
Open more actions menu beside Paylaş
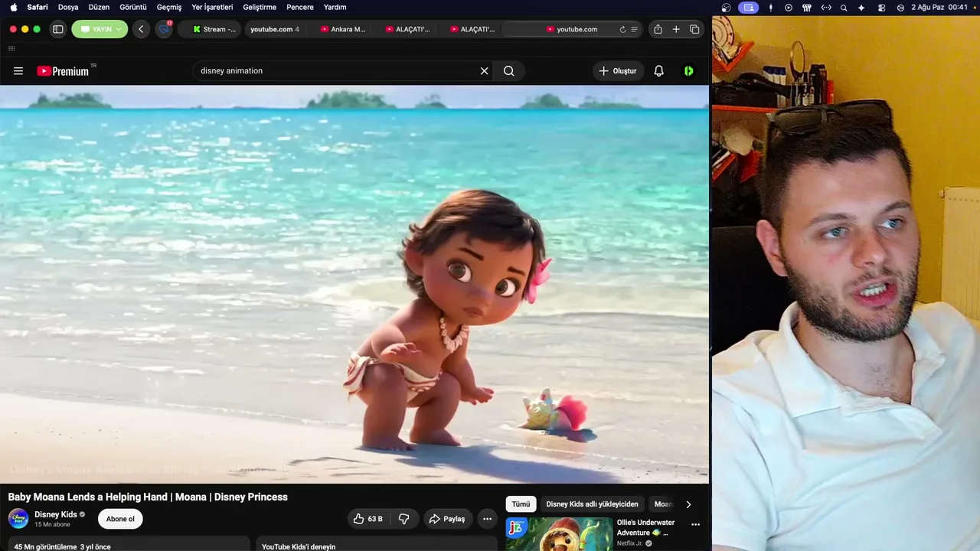click(487, 519)
